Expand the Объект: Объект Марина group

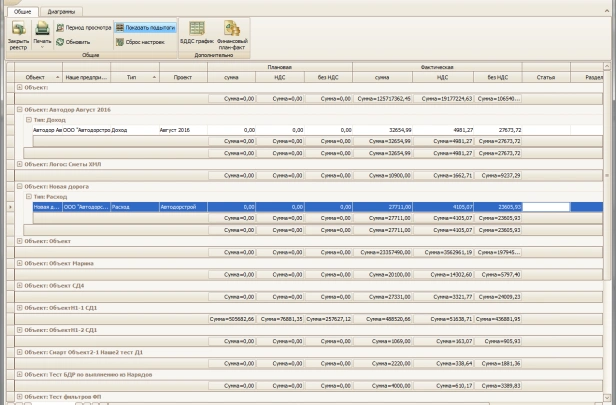(21, 264)
